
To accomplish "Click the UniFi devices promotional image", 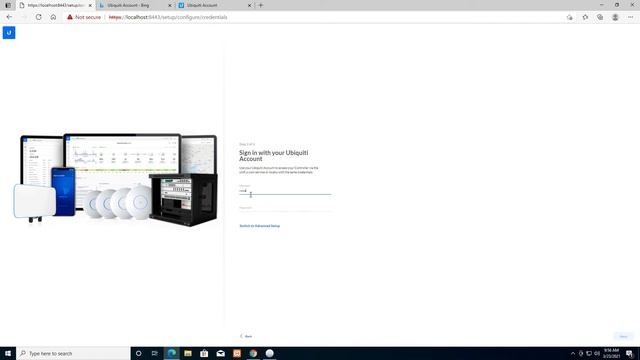I will coord(116,180).
